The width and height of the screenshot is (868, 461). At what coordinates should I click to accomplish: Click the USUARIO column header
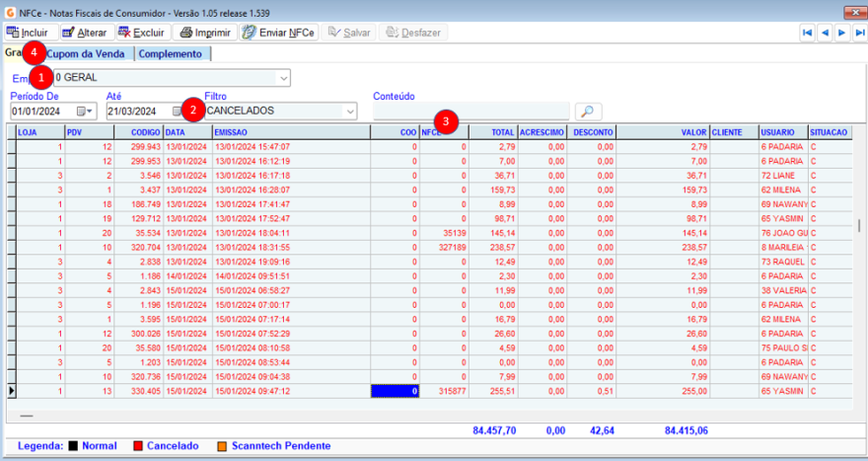(783, 132)
